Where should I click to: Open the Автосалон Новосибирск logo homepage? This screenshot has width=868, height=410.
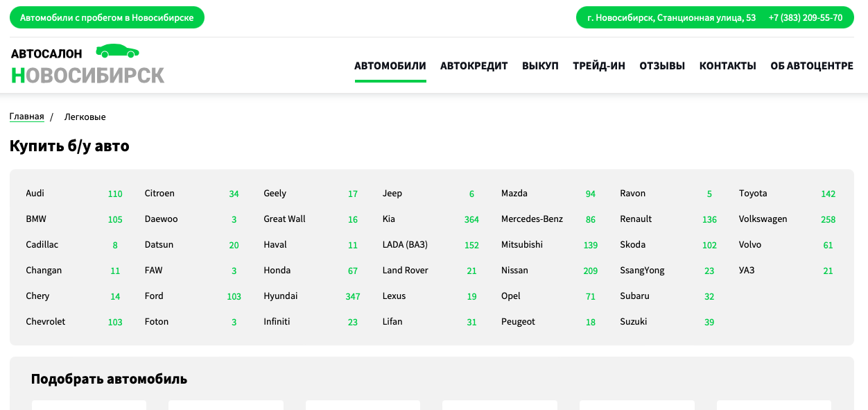pyautogui.click(x=87, y=65)
